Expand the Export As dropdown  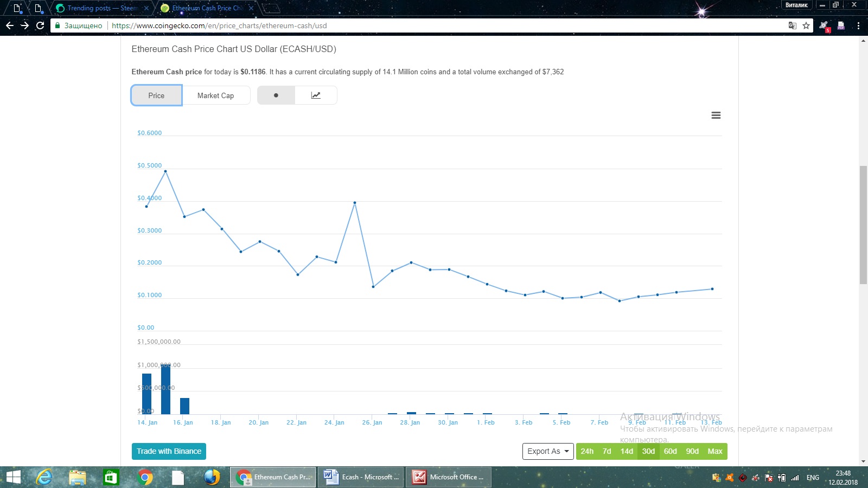pos(548,451)
